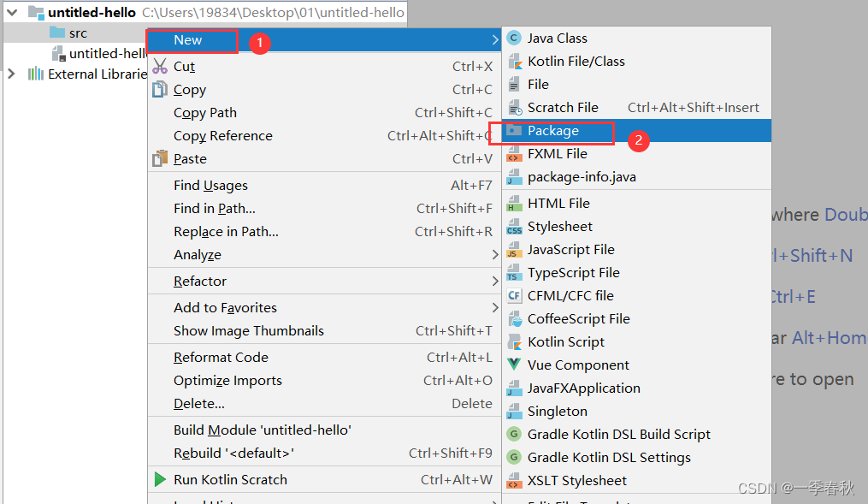This screenshot has width=868, height=504.
Task: Open the Refactor submenu arrow
Action: [x=496, y=281]
